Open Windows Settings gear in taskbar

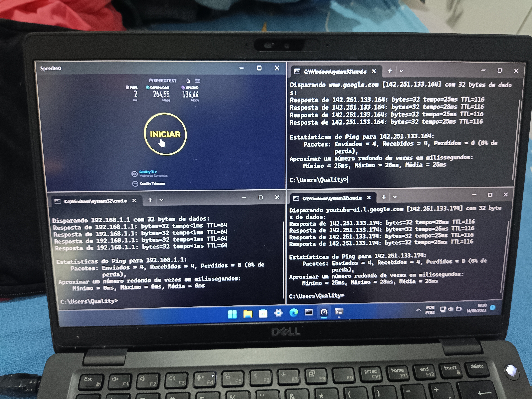point(278,313)
